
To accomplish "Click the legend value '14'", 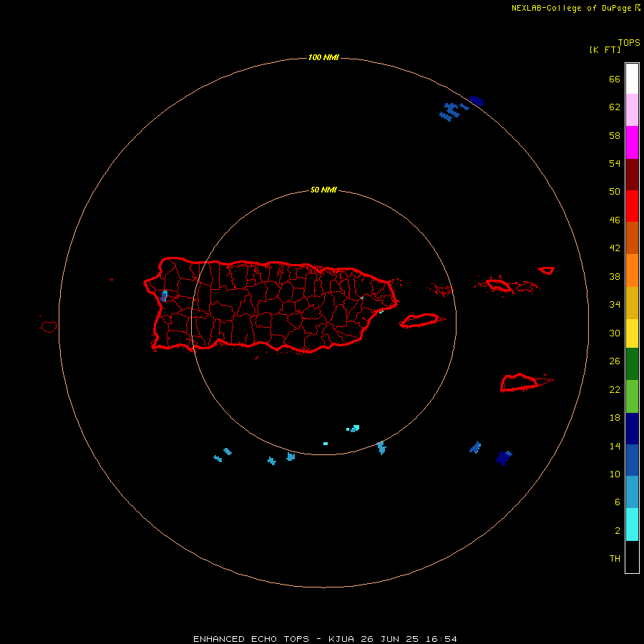I will pyautogui.click(x=615, y=446).
